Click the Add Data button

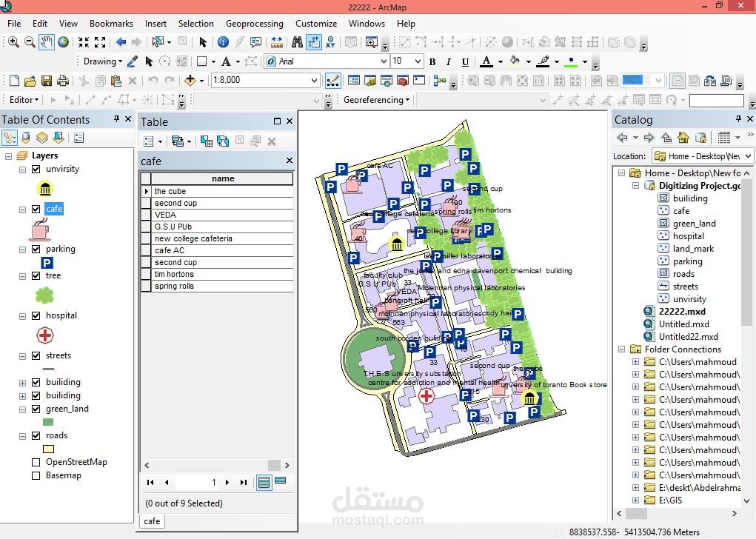click(190, 81)
